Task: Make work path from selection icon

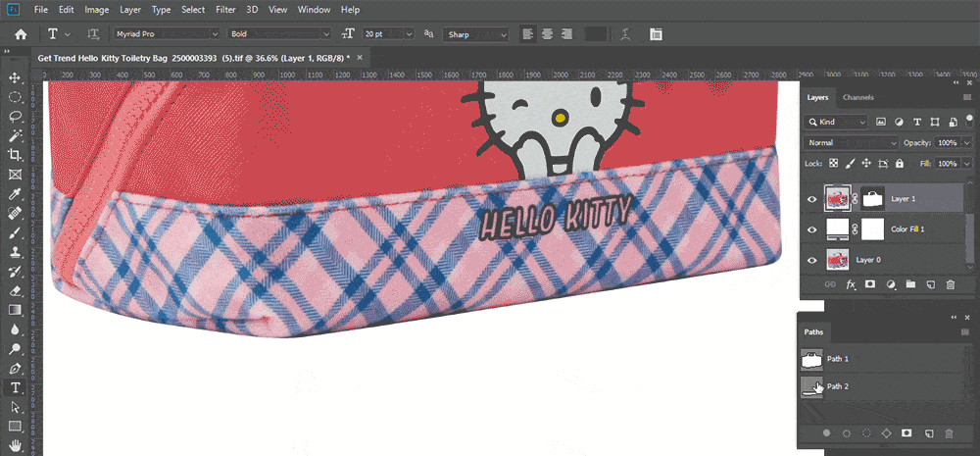Action: [886, 432]
